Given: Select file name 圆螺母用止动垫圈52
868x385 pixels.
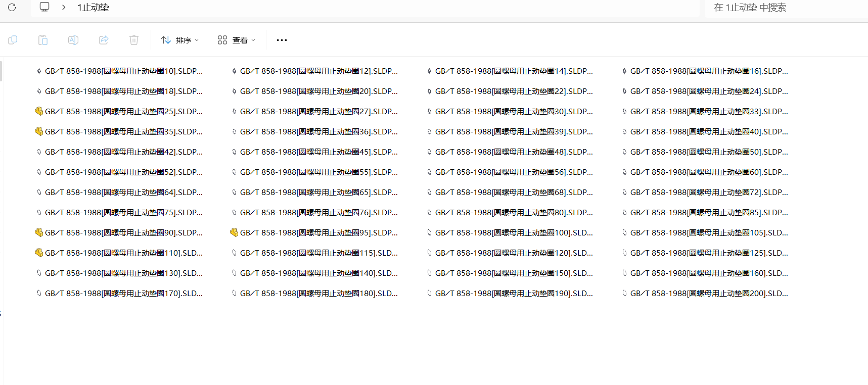Looking at the screenshot, I should click(x=123, y=172).
